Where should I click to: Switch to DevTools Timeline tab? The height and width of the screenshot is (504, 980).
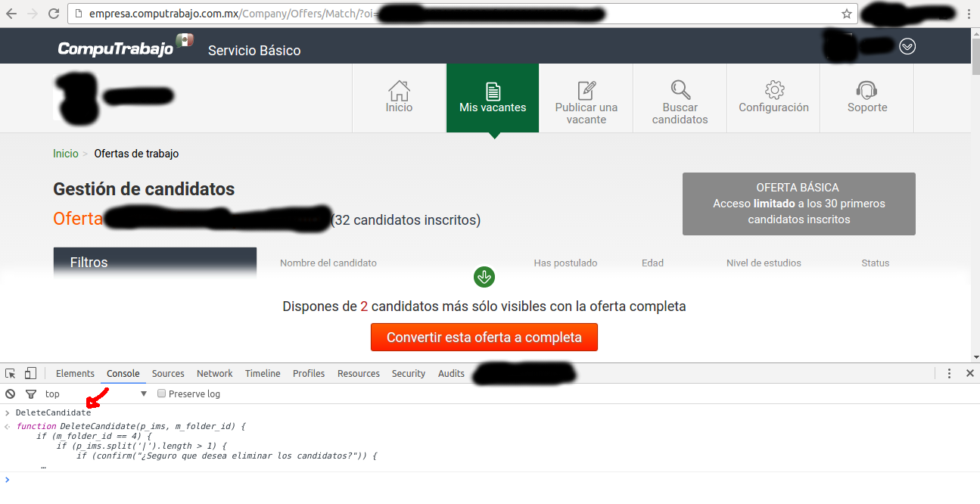[x=263, y=373]
